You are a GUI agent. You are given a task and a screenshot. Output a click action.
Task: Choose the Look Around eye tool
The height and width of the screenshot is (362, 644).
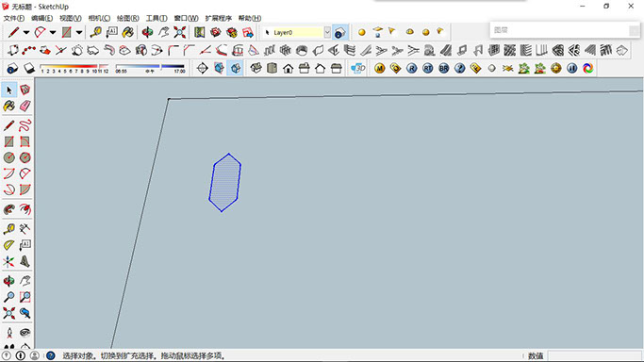coord(25,333)
